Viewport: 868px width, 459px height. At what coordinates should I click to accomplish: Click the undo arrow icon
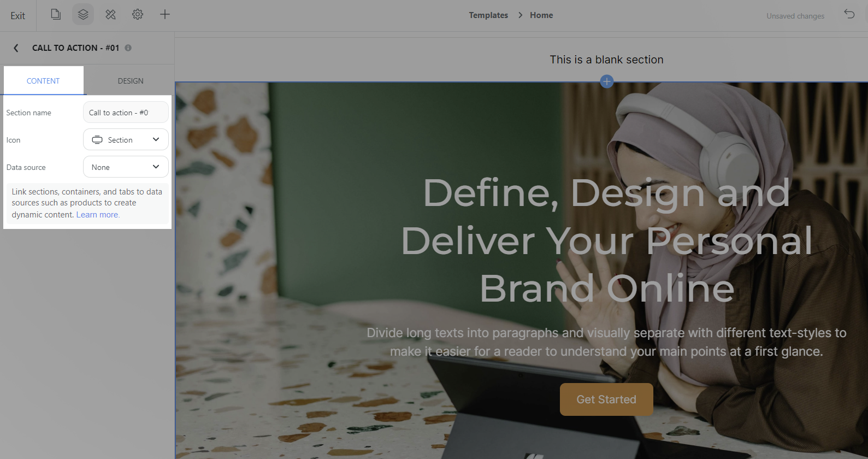849,14
